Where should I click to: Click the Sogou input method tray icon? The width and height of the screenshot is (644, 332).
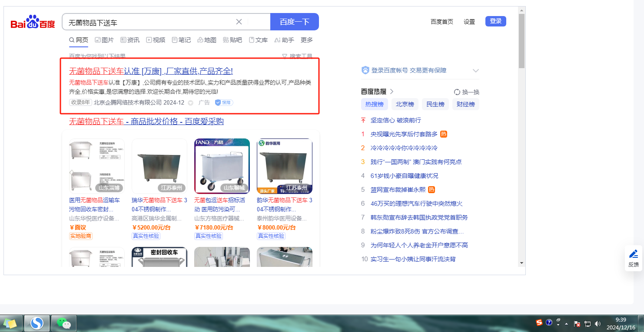539,323
